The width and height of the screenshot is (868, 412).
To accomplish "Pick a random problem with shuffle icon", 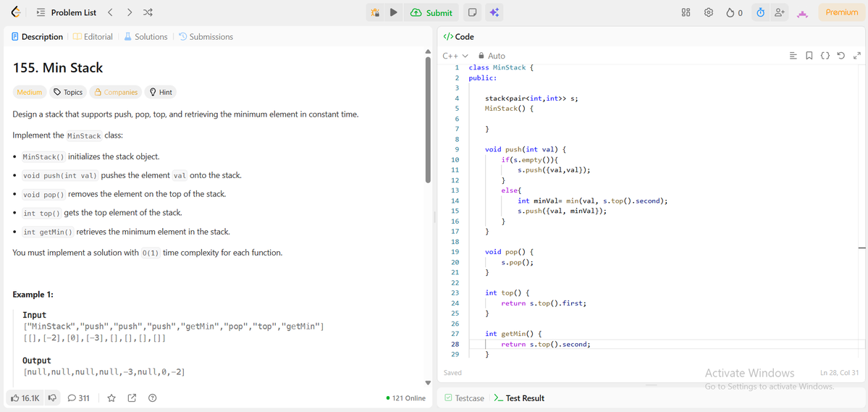I will (148, 12).
